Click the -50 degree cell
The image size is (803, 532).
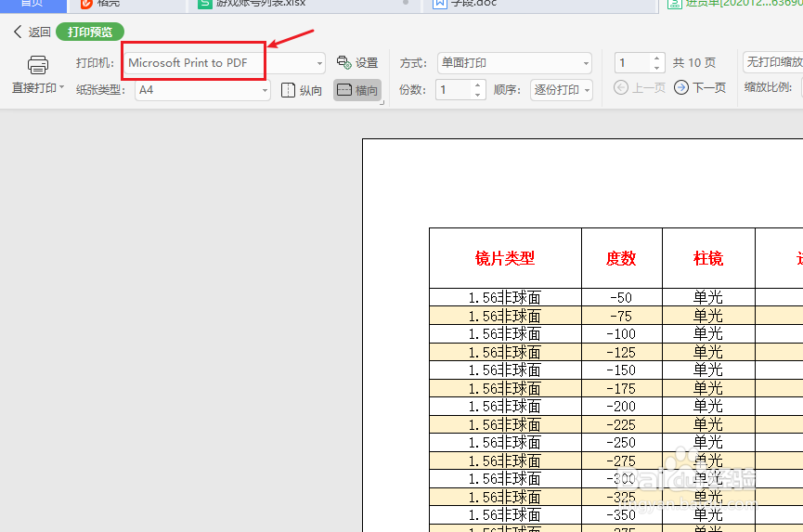coord(621,297)
